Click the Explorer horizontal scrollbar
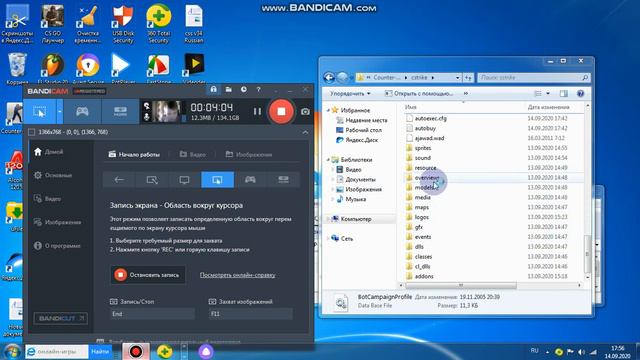Image resolution: width=640 pixels, height=360 pixels. 461,285
